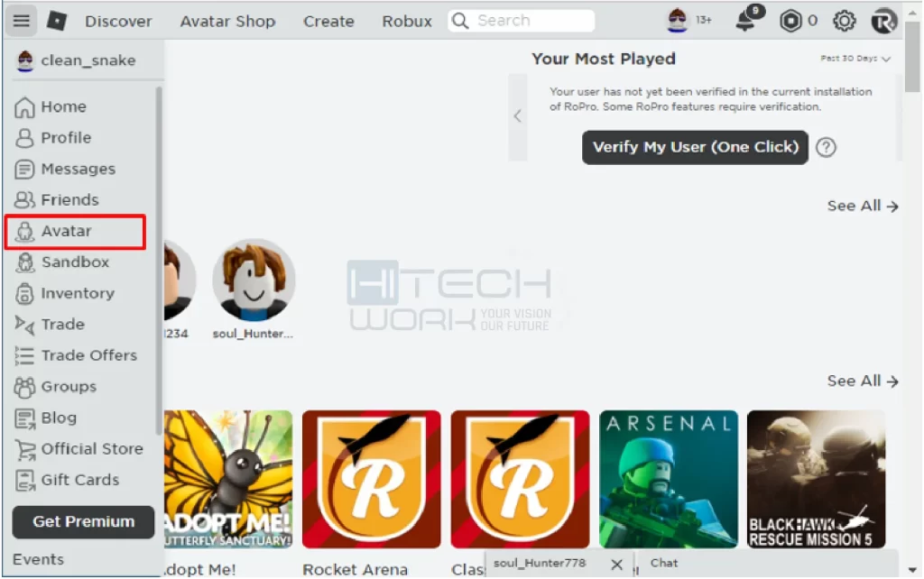Click the sidebar vertical scrollbar
The width and height of the screenshot is (924, 579).
[x=159, y=259]
